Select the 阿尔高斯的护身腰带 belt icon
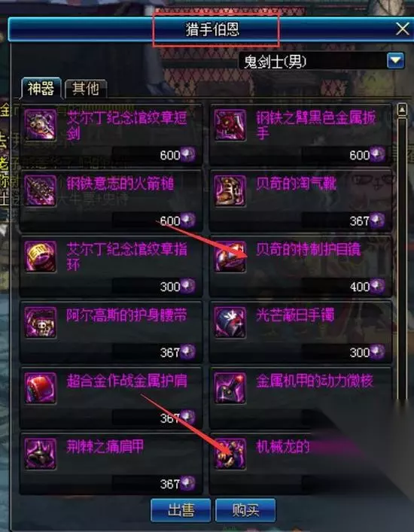 pos(41,322)
